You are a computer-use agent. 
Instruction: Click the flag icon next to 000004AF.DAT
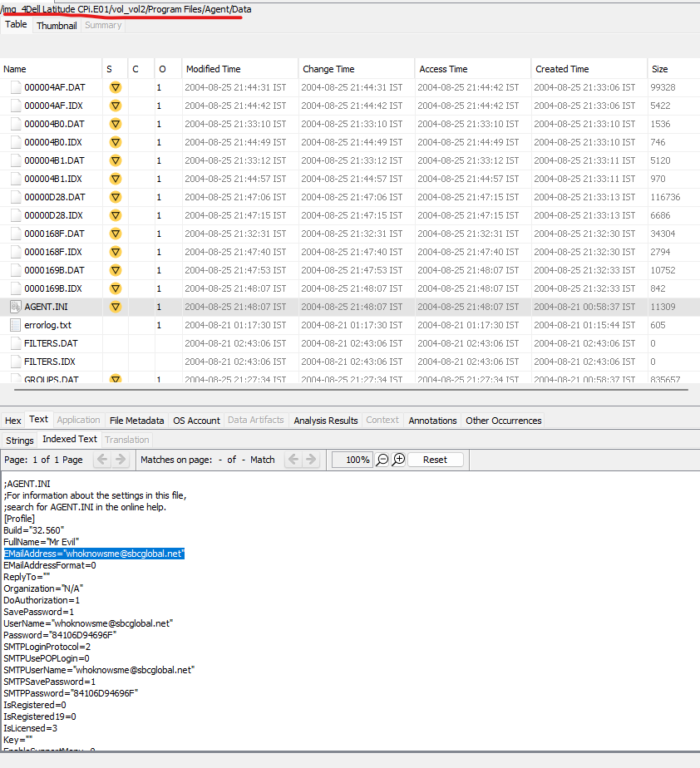pyautogui.click(x=115, y=87)
